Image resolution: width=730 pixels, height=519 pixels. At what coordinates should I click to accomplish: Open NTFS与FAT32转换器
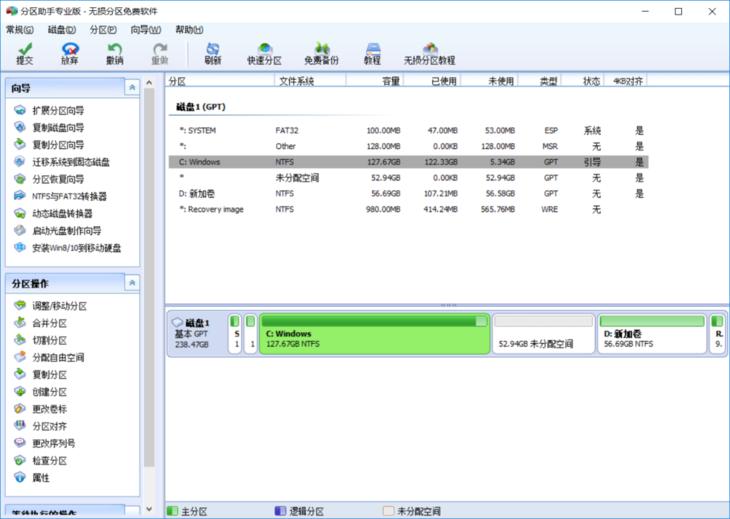pyautogui.click(x=61, y=196)
